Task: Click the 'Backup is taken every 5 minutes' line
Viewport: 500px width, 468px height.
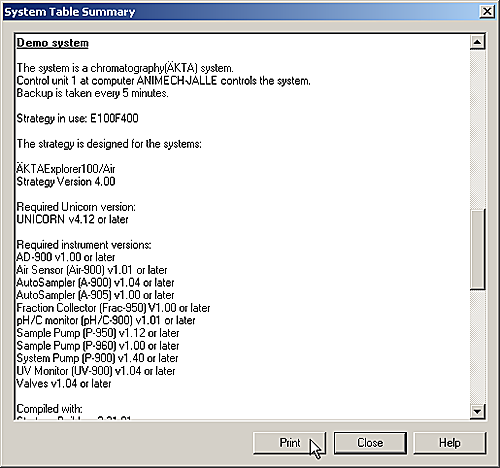Action: pos(92,93)
